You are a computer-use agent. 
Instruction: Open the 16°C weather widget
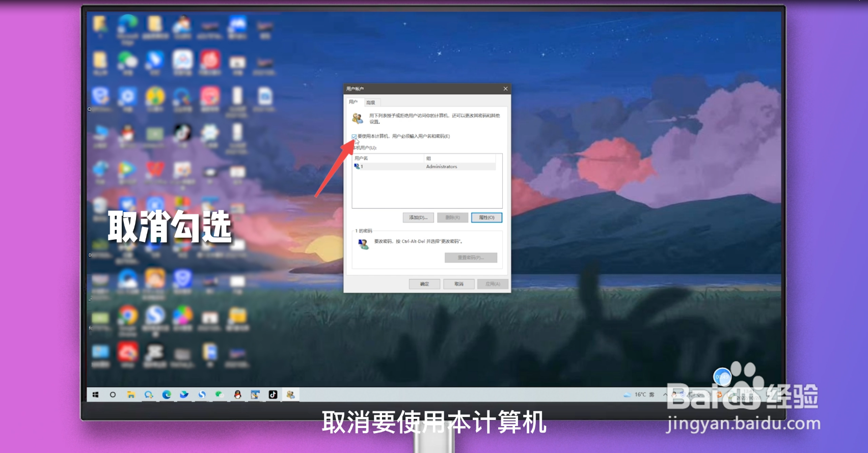639,394
